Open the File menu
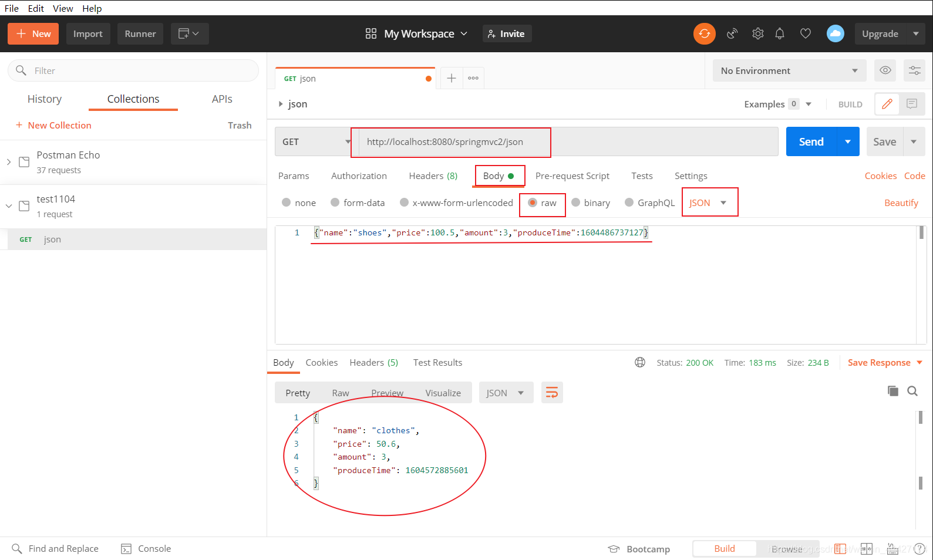The height and width of the screenshot is (560, 933). coord(12,8)
